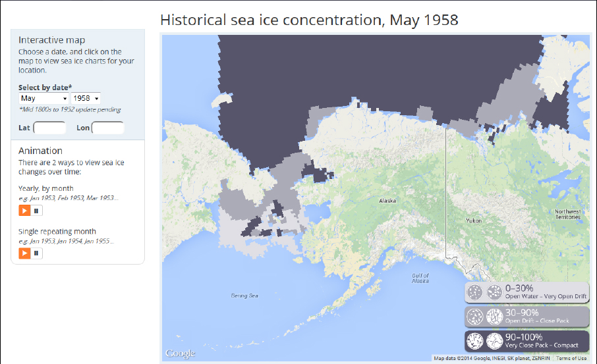Play the yearly-by-month animation

pyautogui.click(x=24, y=211)
